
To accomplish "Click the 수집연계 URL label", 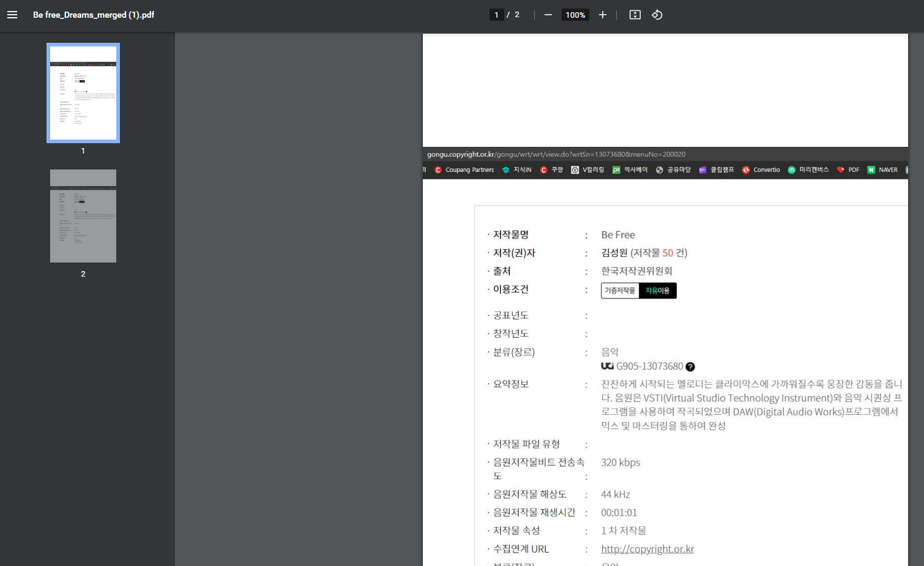I will (521, 549).
